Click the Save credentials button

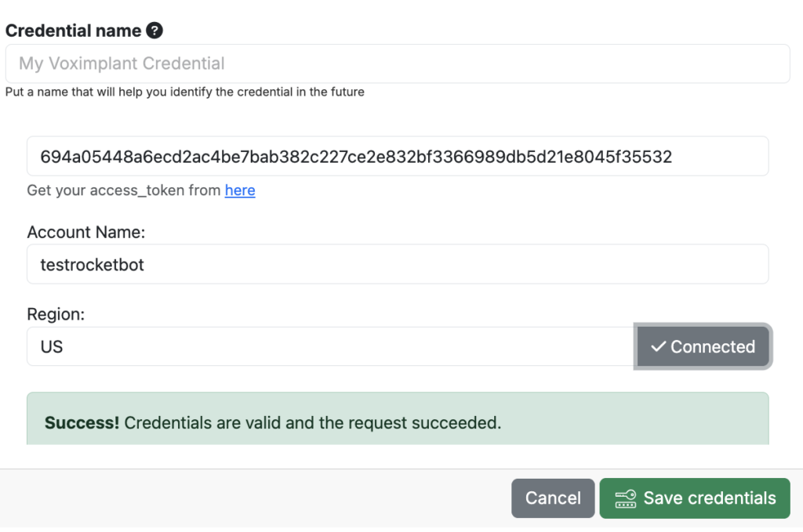tap(694, 498)
